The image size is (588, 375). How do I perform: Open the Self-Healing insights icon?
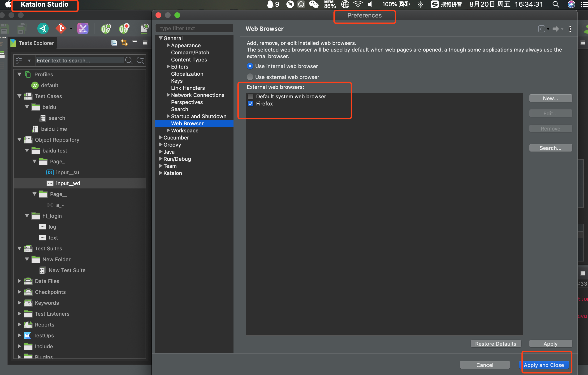tap(83, 29)
